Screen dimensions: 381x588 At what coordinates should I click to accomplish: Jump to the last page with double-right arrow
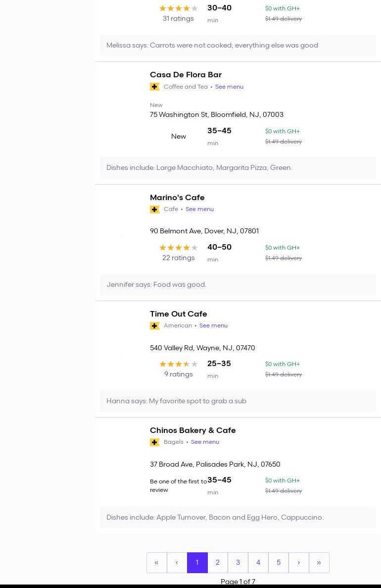(319, 563)
